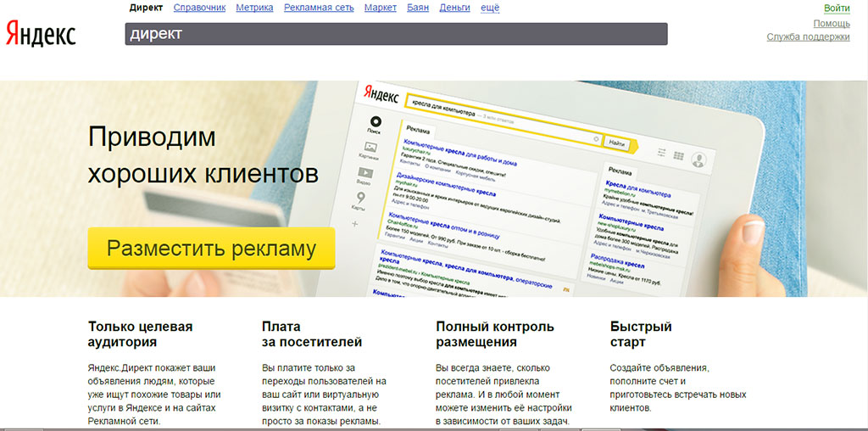Click the Найти button on tablet

click(617, 143)
